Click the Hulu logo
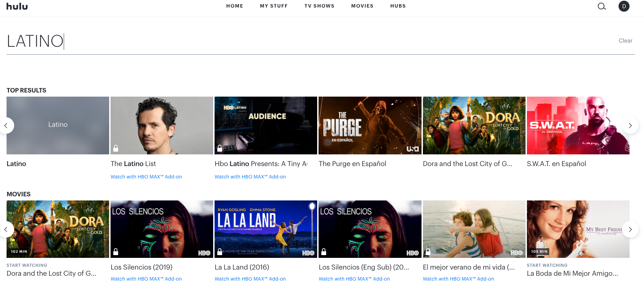Screen dimensions: 644x295 tap(17, 6)
